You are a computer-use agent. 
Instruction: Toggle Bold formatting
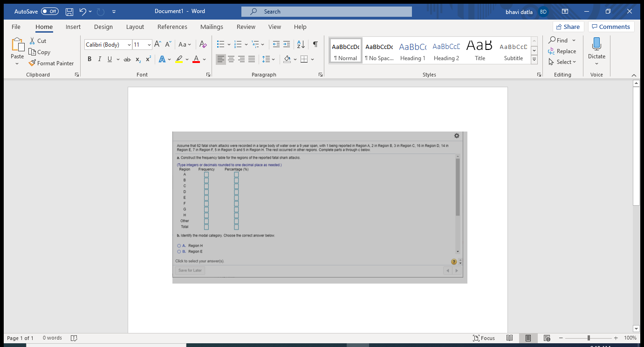[x=89, y=59]
